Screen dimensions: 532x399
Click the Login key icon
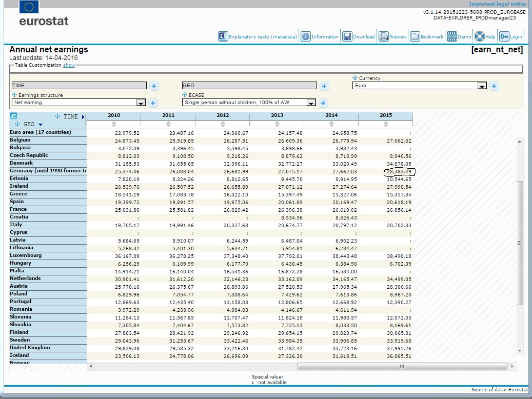pos(504,36)
